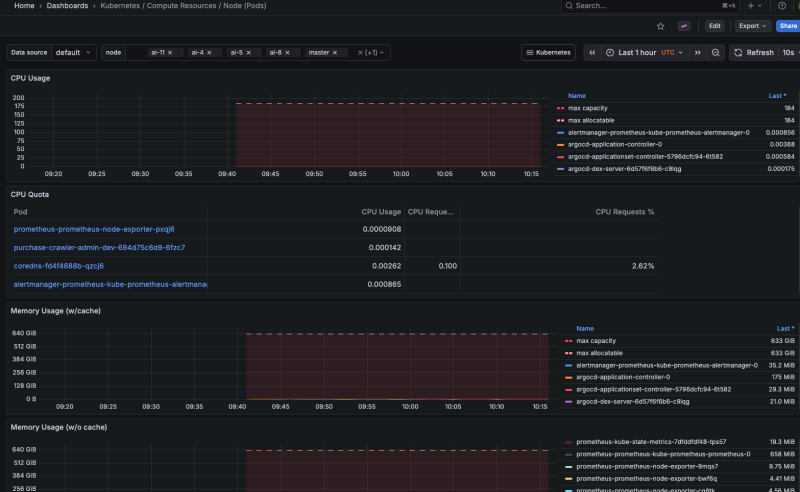Click the zoom out time range icon
The height and width of the screenshot is (492, 800).
[x=716, y=52]
